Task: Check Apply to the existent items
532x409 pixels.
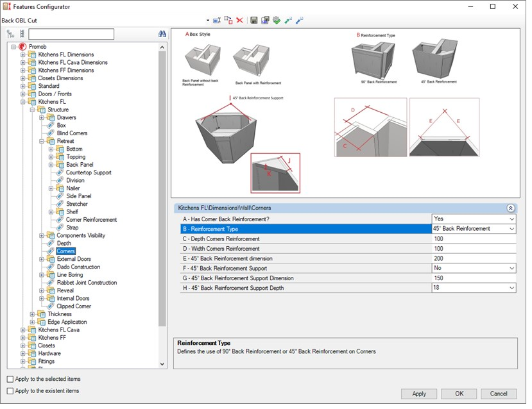Action: pos(10,390)
